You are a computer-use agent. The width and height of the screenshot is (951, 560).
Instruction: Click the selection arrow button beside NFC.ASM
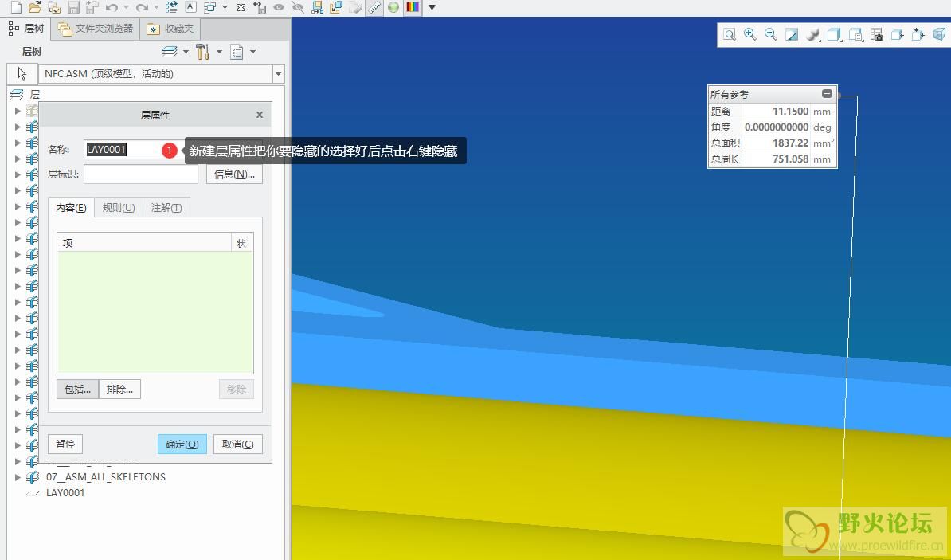point(22,74)
